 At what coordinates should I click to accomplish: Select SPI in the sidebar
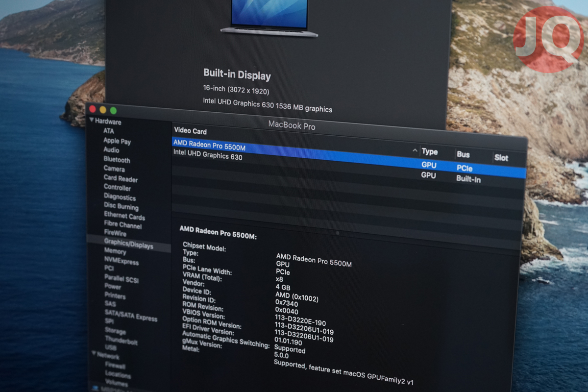tap(109, 321)
